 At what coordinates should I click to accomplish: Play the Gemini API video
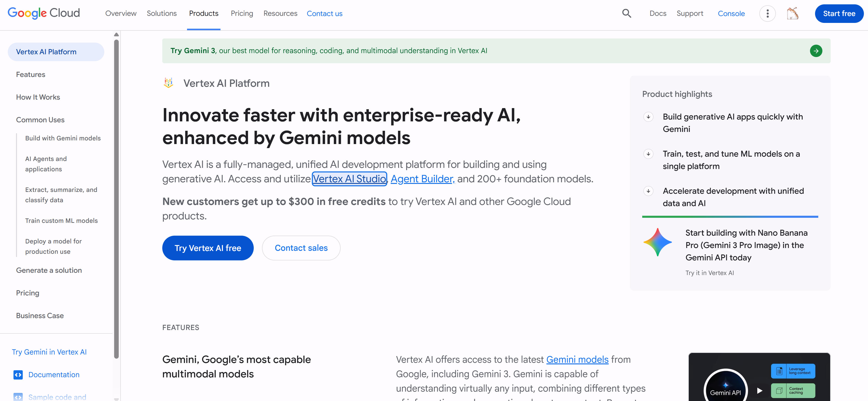point(760,390)
